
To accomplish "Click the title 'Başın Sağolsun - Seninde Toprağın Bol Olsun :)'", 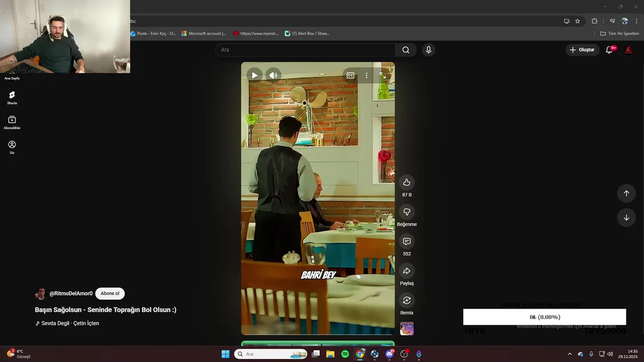I will [x=106, y=310].
